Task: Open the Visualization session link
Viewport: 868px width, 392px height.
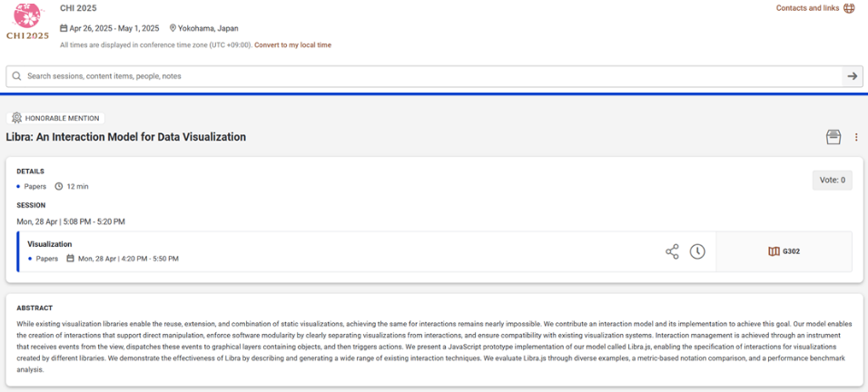Action: (50, 244)
